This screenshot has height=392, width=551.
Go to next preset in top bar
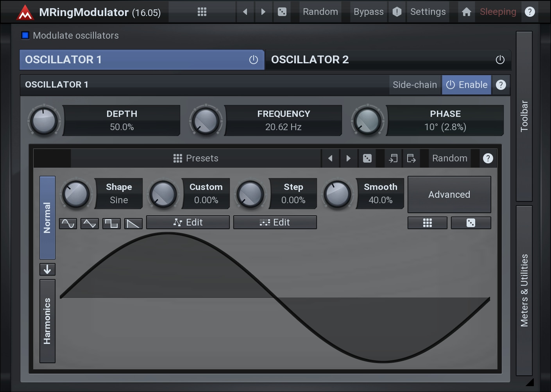(x=263, y=12)
